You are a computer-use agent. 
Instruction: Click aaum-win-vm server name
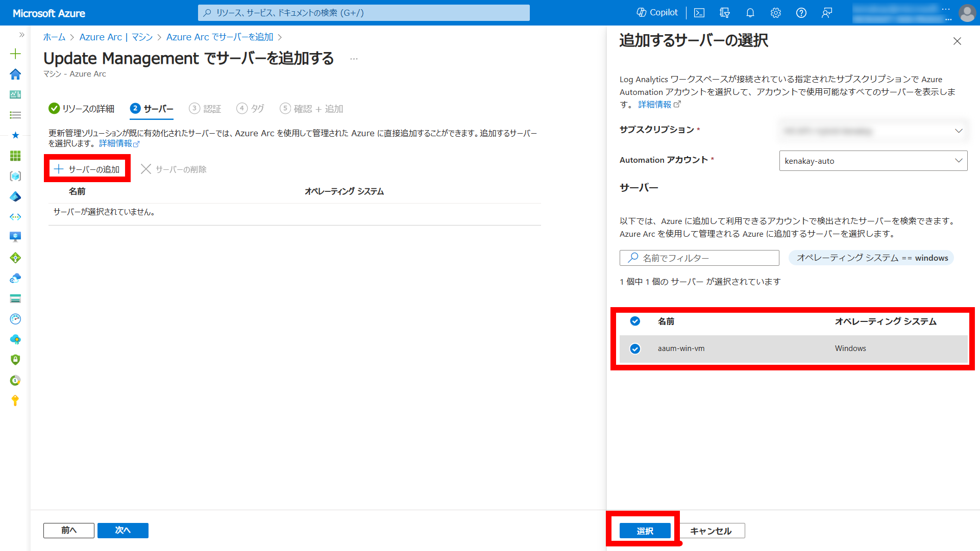[681, 348]
